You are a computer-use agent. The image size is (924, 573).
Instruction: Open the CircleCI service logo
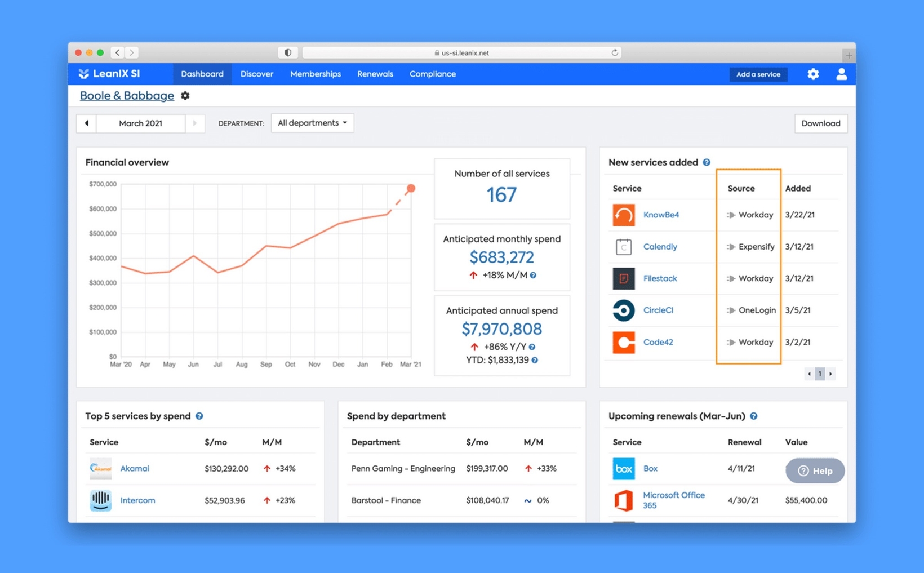tap(624, 310)
